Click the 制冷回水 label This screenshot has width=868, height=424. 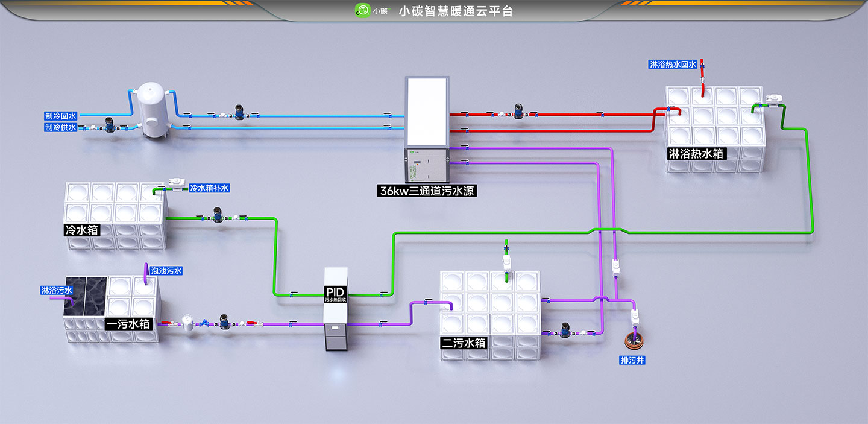pyautogui.click(x=61, y=115)
